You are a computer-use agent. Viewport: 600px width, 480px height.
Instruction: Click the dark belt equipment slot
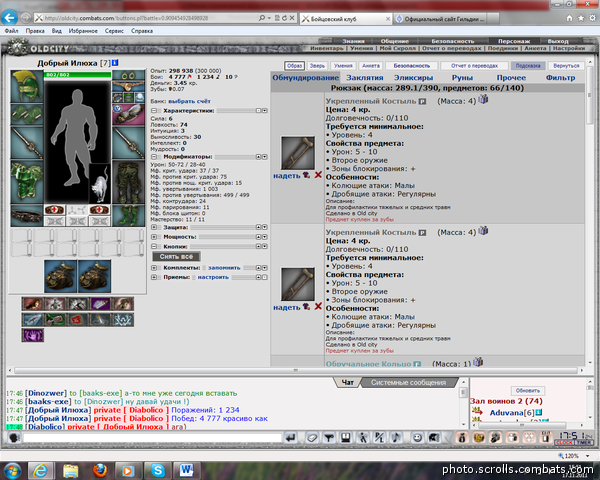[27, 216]
